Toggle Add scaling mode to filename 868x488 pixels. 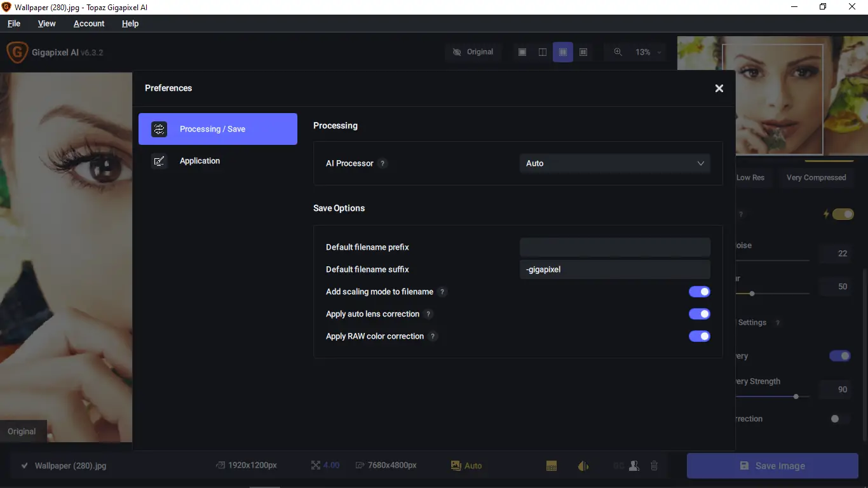700,292
